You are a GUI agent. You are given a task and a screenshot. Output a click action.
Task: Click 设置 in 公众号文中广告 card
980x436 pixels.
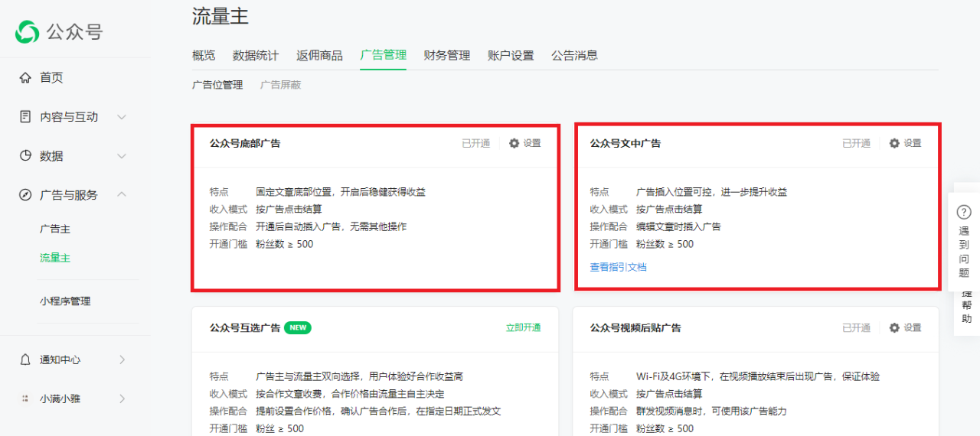click(x=913, y=143)
